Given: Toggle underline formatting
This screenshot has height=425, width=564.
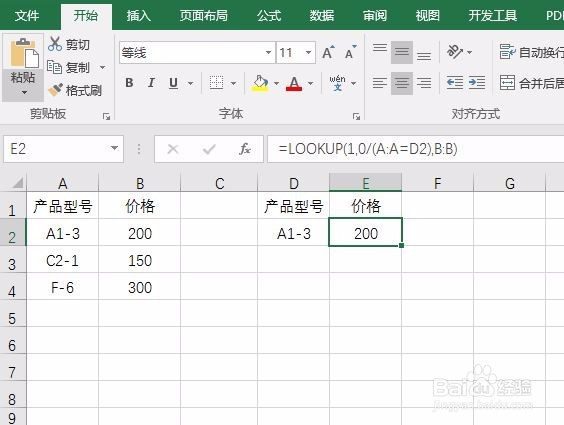Looking at the screenshot, I should pyautogui.click(x=173, y=83).
